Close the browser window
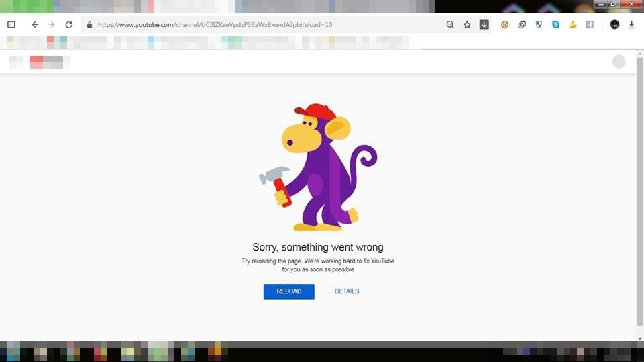This screenshot has width=644, height=362. [x=631, y=4]
